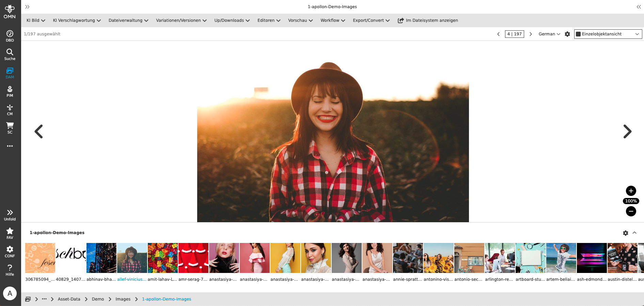Open the CM module
644x306 pixels.
click(x=10, y=110)
